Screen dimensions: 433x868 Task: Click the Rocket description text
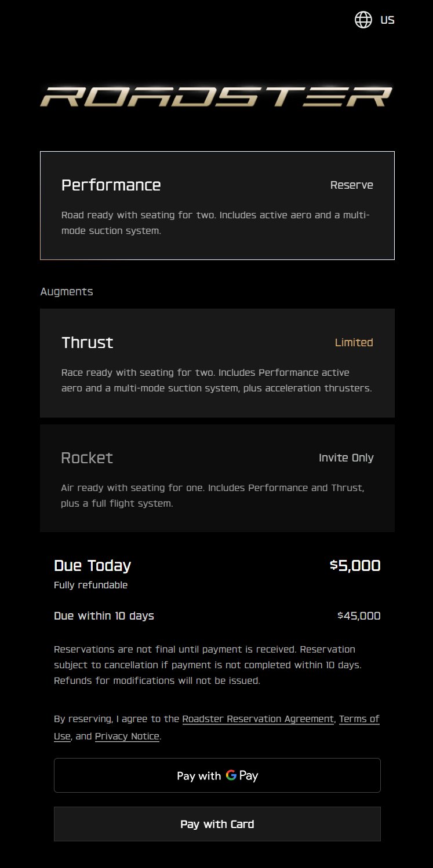(213, 496)
